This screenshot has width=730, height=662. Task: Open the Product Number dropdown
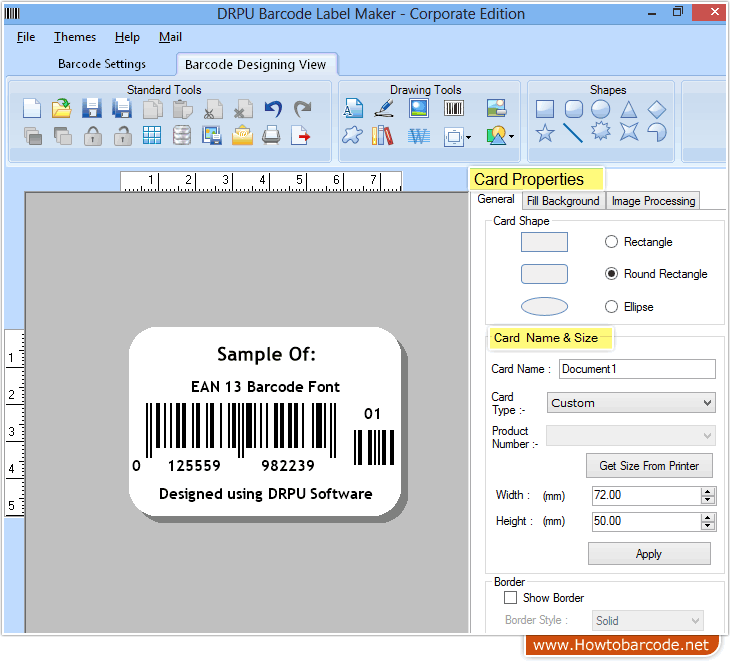[x=631, y=436]
